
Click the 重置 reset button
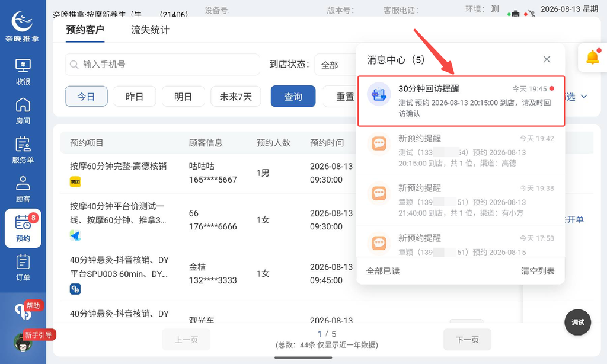pos(340,97)
